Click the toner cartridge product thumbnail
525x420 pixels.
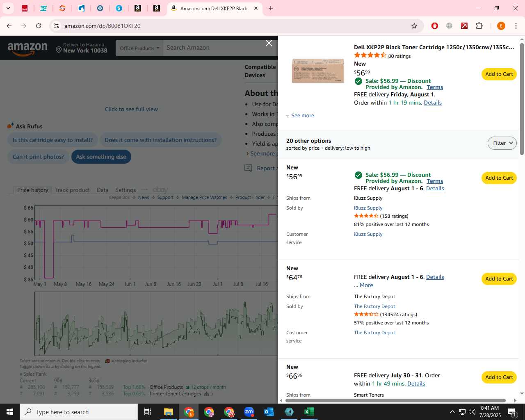318,70
